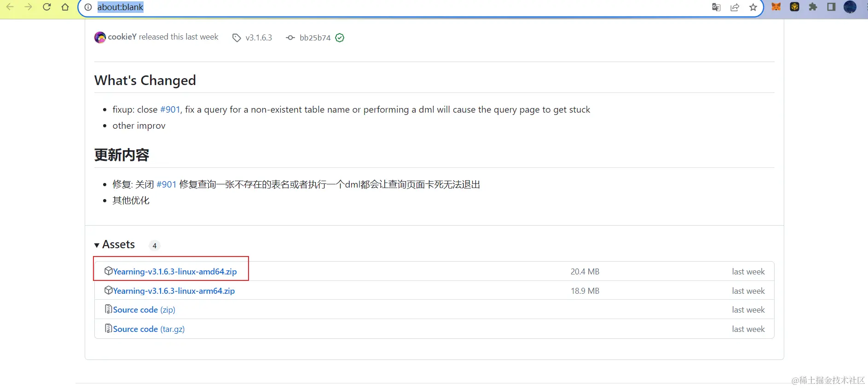Screen dimensions: 868x388
Task: Open the translate page icon
Action: [x=716, y=7]
